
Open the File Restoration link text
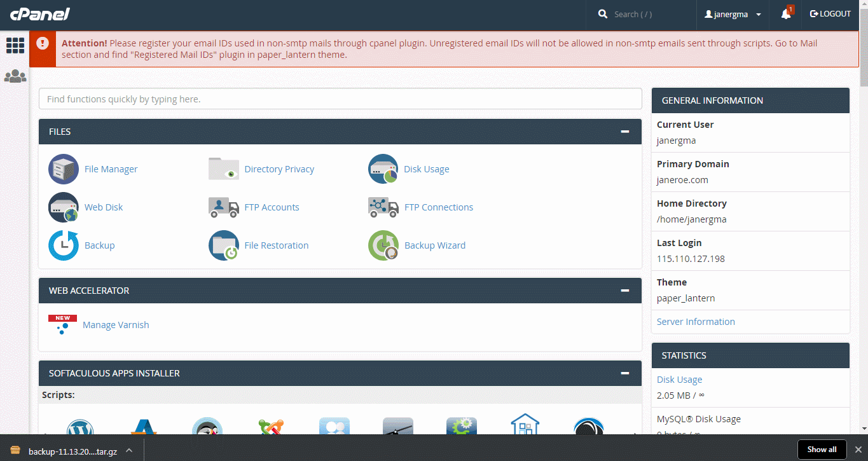pyautogui.click(x=277, y=245)
